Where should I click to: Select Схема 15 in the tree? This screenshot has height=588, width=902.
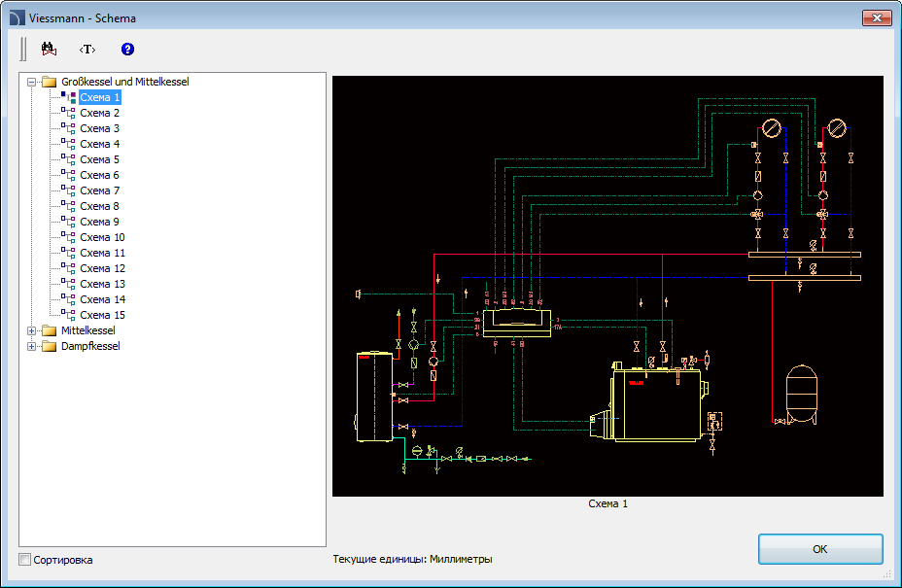pyautogui.click(x=102, y=315)
